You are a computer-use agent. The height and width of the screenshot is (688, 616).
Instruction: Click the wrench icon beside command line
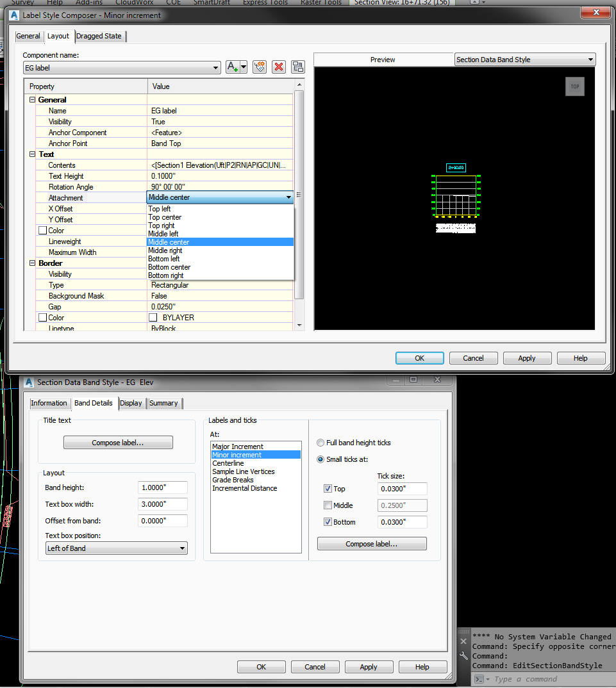pos(464,655)
